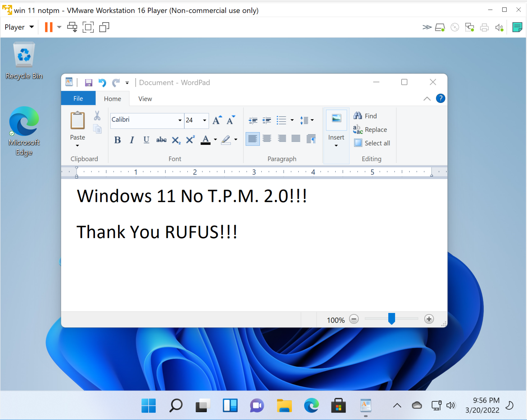Shrink the font size
Viewport: 527px width, 420px height.
[x=231, y=120]
